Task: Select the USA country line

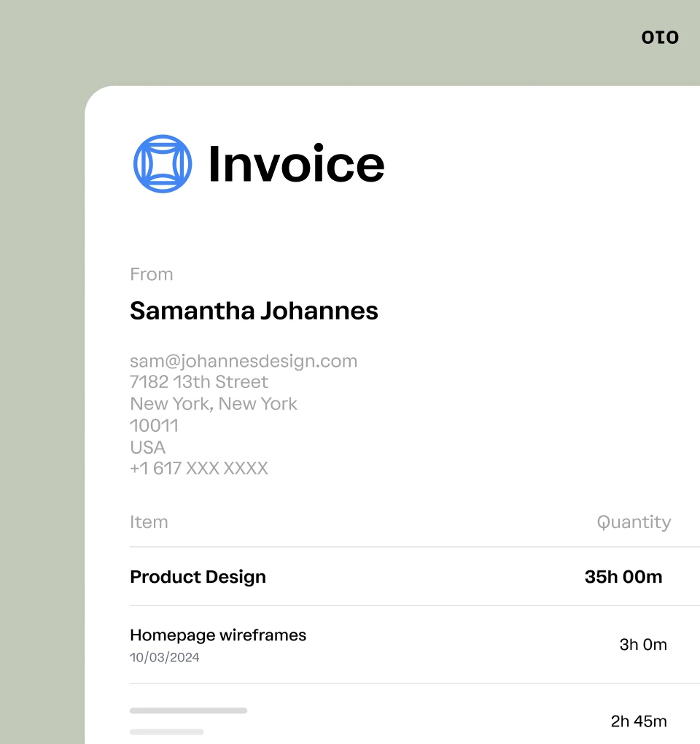Action: pyautogui.click(x=147, y=447)
